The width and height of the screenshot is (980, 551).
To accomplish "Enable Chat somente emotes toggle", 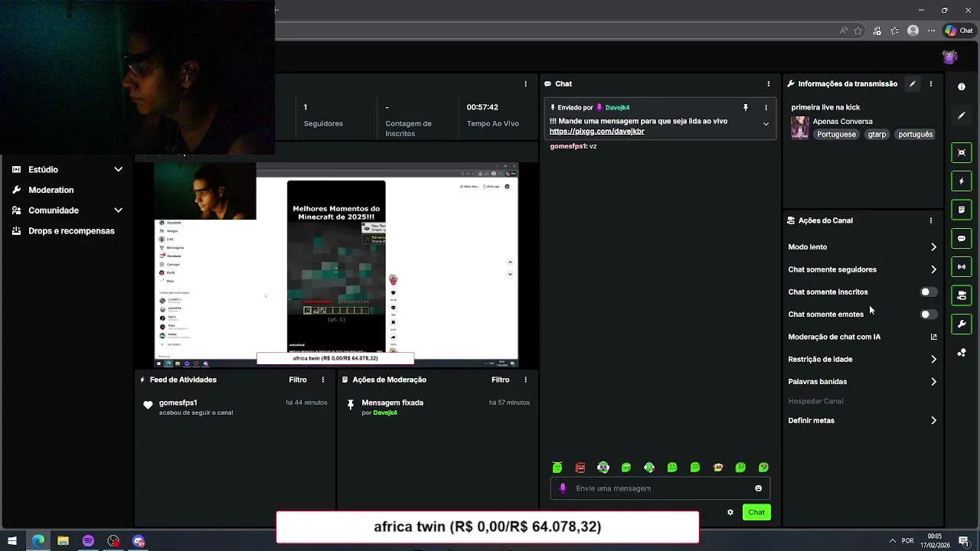I will point(928,315).
